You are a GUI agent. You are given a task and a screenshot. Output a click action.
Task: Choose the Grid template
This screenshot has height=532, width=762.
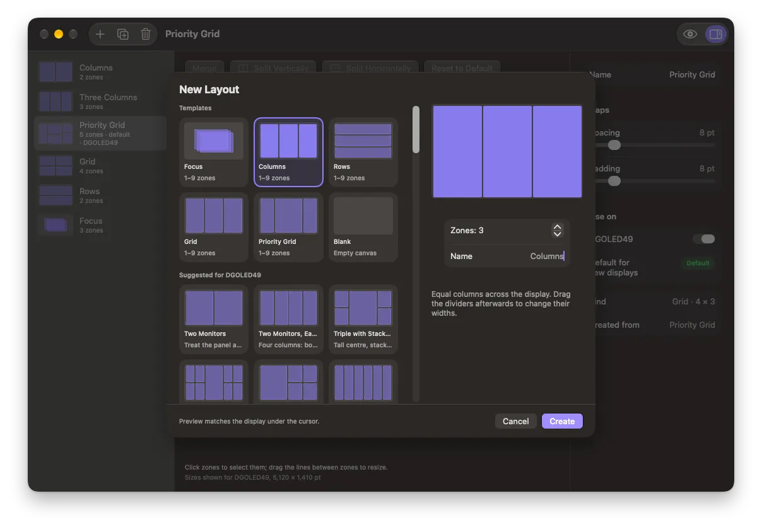(x=214, y=227)
